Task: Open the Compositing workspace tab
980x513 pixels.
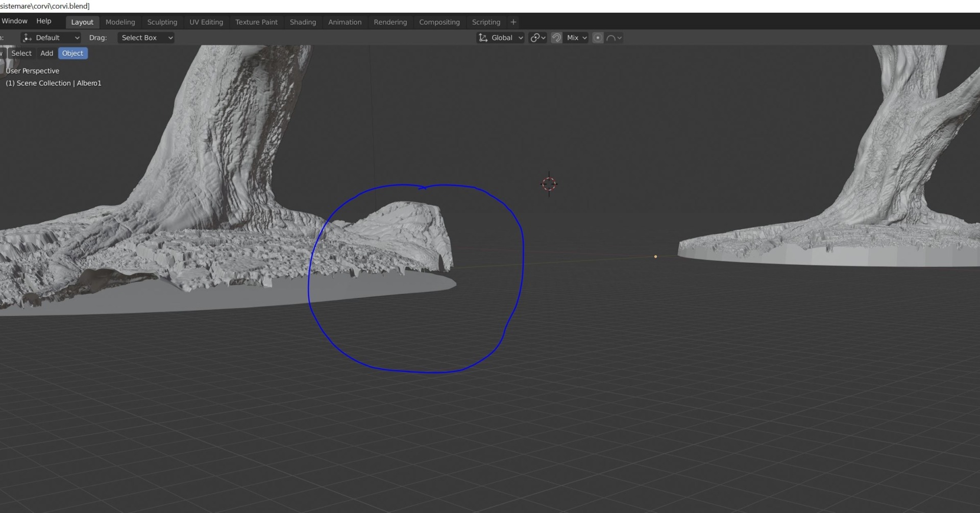Action: pyautogui.click(x=439, y=22)
